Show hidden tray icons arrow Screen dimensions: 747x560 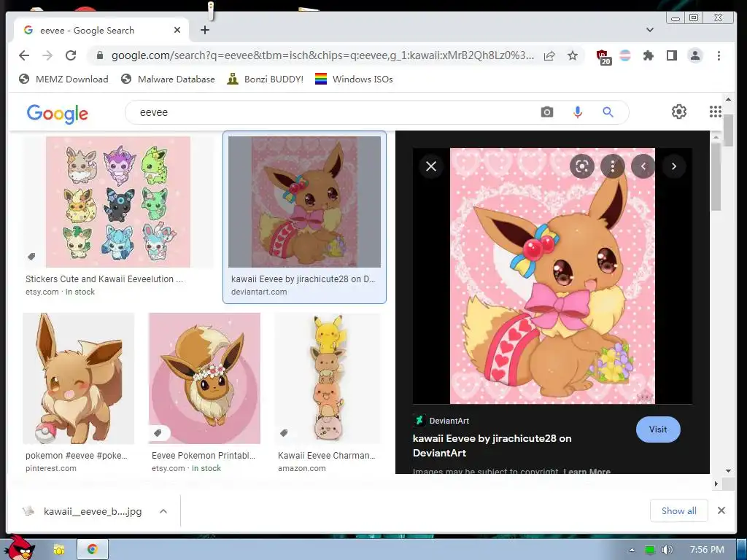coord(632,550)
